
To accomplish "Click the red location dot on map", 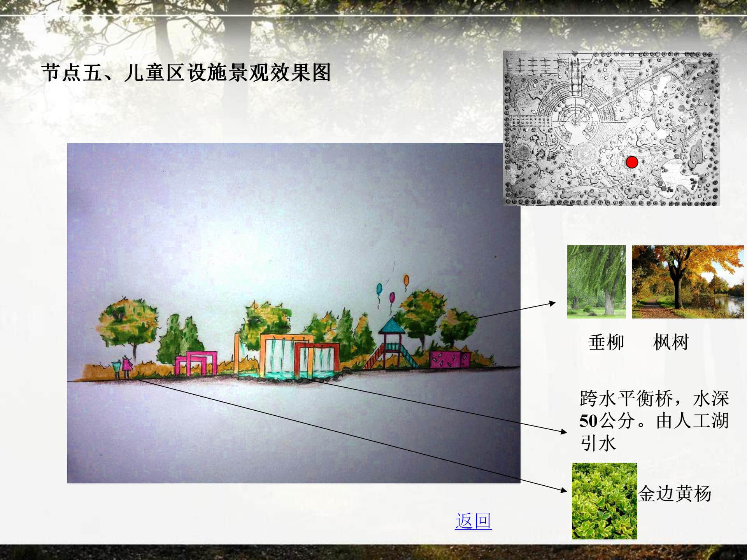I will 632,162.
